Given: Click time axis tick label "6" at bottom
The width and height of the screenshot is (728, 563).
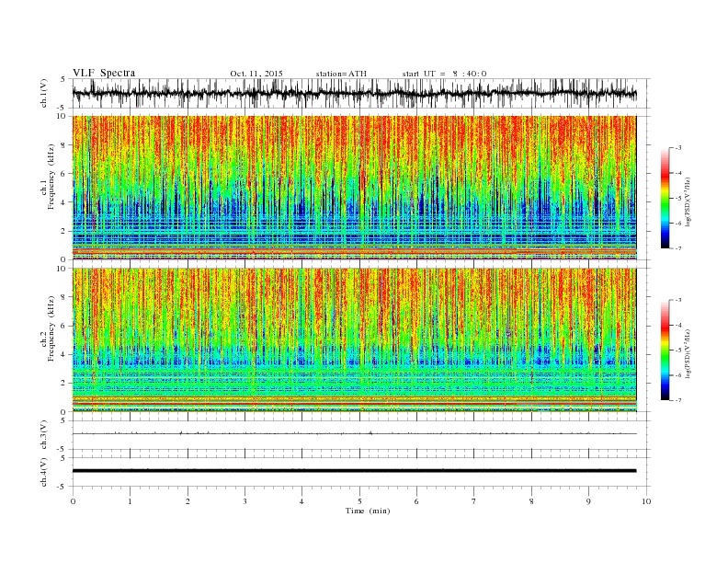Looking at the screenshot, I should pyautogui.click(x=417, y=501).
